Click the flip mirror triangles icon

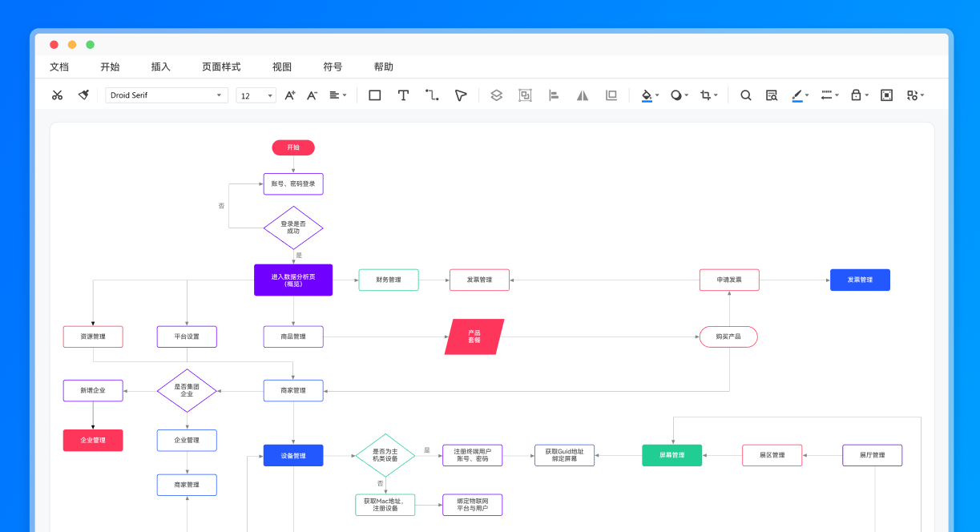583,95
